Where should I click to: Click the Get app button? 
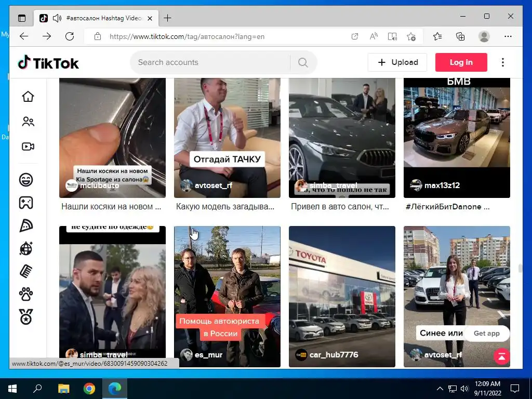[486, 333]
